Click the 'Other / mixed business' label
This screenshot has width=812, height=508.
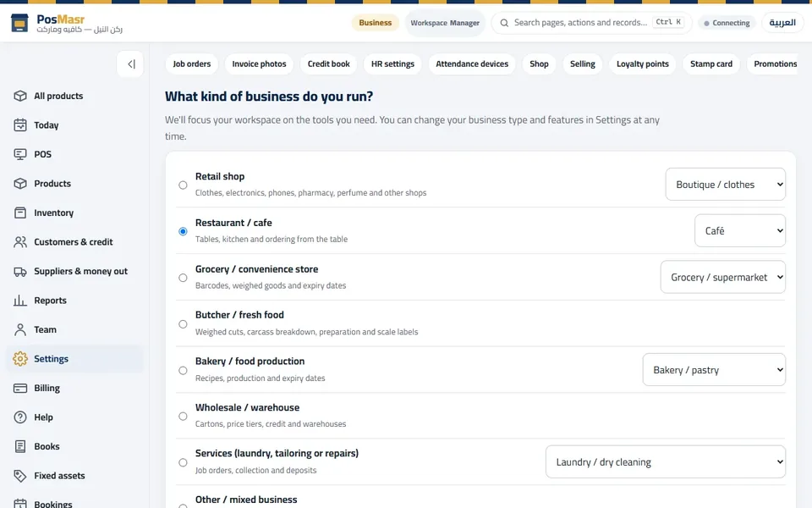[x=246, y=500]
